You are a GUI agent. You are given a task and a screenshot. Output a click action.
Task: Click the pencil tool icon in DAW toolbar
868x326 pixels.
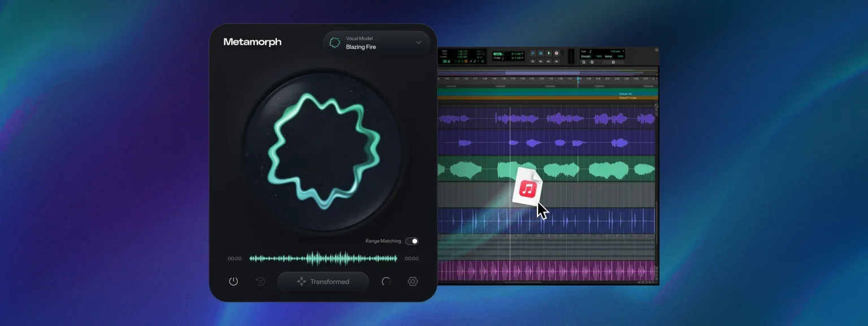(471, 61)
